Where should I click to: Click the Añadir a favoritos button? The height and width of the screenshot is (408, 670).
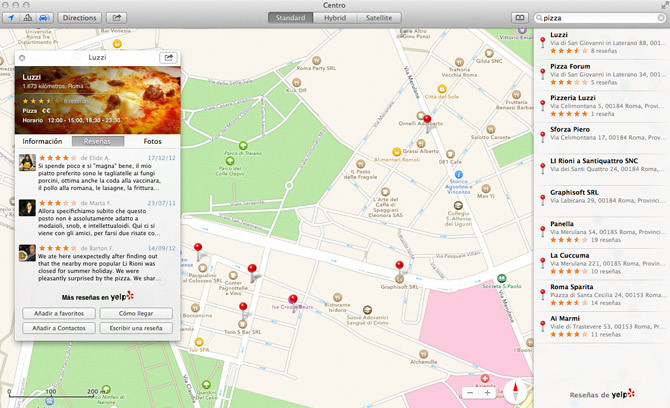[57, 313]
